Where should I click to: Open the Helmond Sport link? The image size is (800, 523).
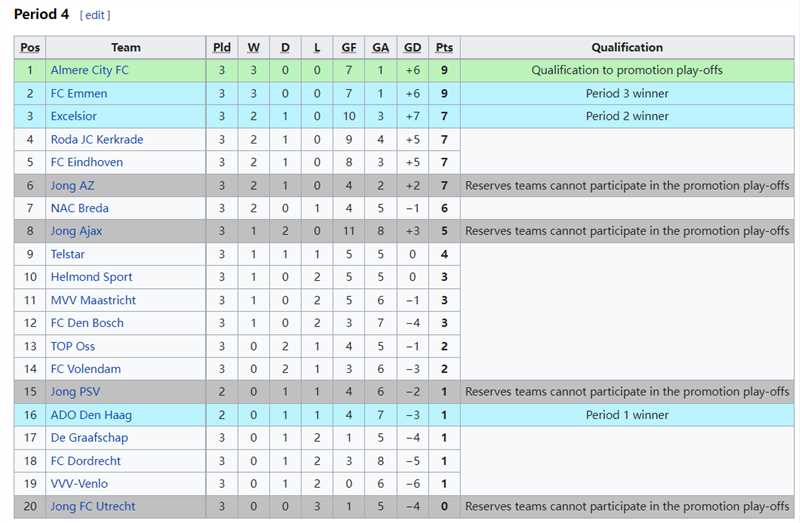pos(91,277)
